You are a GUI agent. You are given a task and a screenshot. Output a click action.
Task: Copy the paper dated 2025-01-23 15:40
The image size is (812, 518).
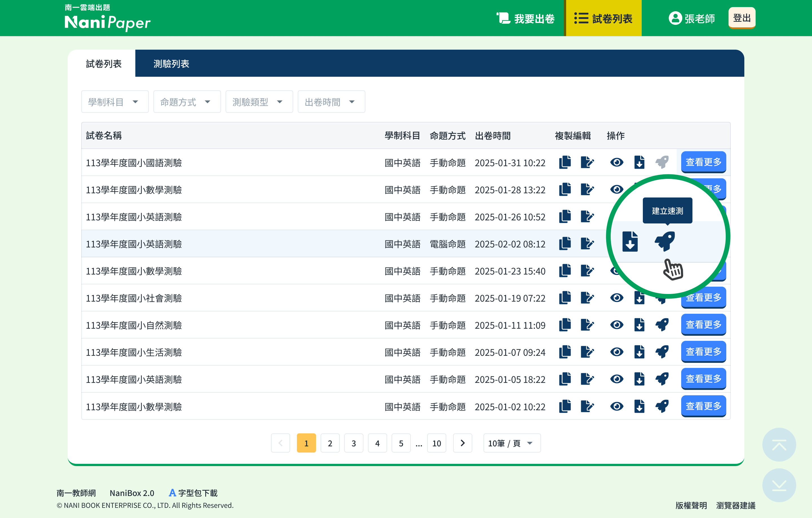(565, 271)
